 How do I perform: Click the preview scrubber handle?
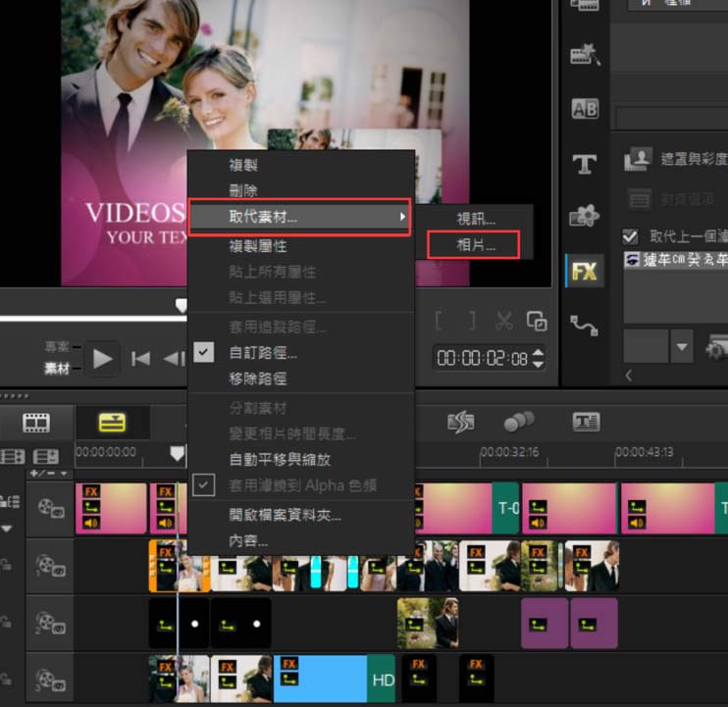coord(181,306)
